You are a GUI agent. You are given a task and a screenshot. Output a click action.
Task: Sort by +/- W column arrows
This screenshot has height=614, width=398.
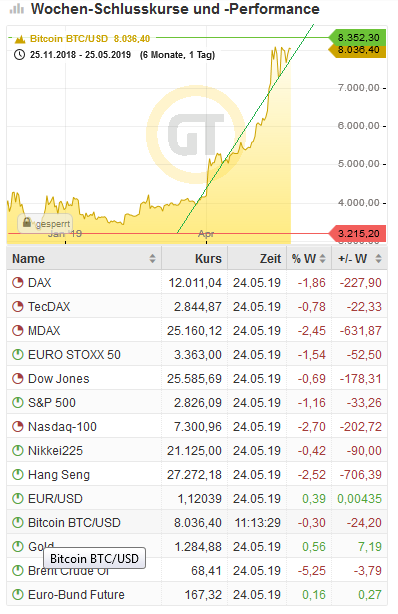[x=378, y=258]
